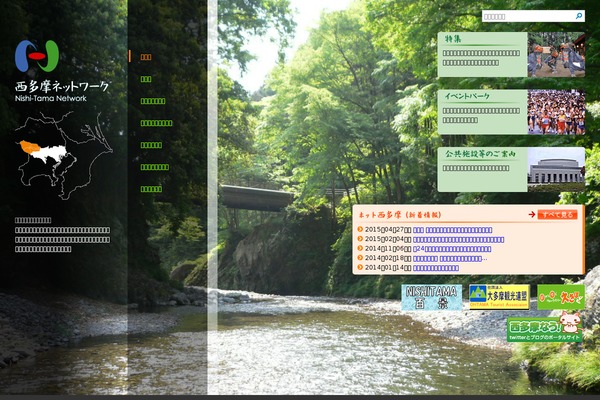Click the search magnifier icon
600x400 pixels.
click(579, 16)
